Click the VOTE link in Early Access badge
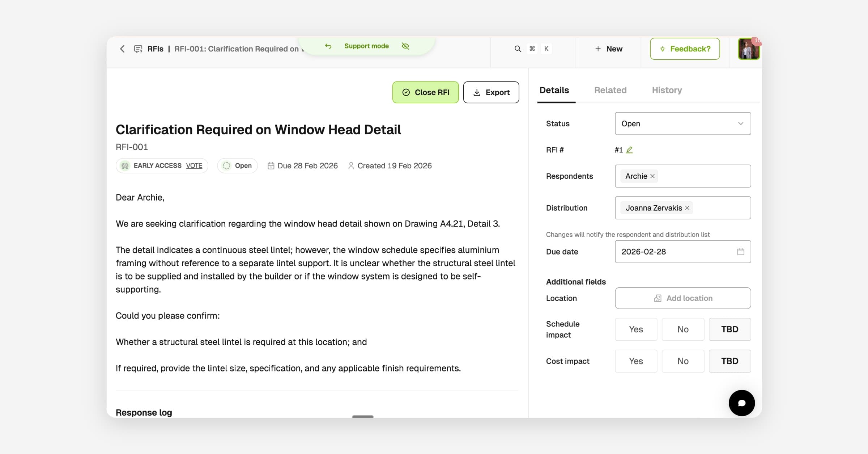868x454 pixels. (x=194, y=165)
